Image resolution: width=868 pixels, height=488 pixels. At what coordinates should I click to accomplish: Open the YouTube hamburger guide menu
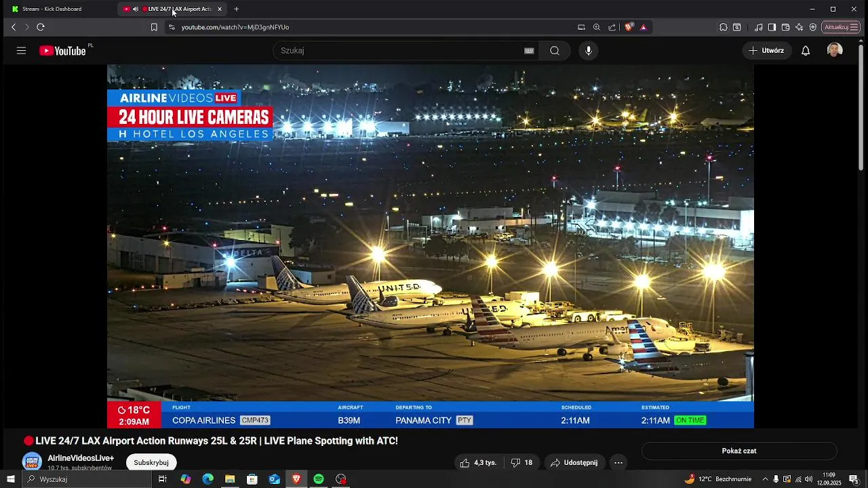pos(21,51)
